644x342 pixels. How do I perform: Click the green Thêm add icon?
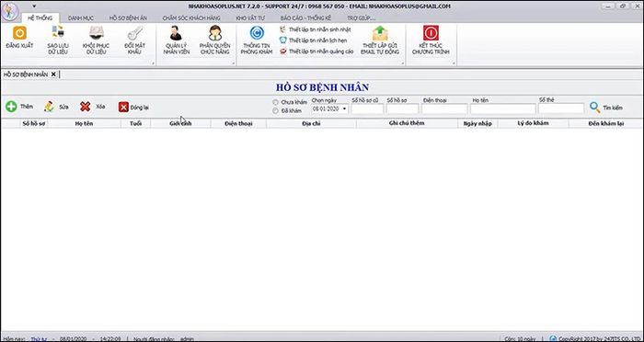tap(11, 107)
